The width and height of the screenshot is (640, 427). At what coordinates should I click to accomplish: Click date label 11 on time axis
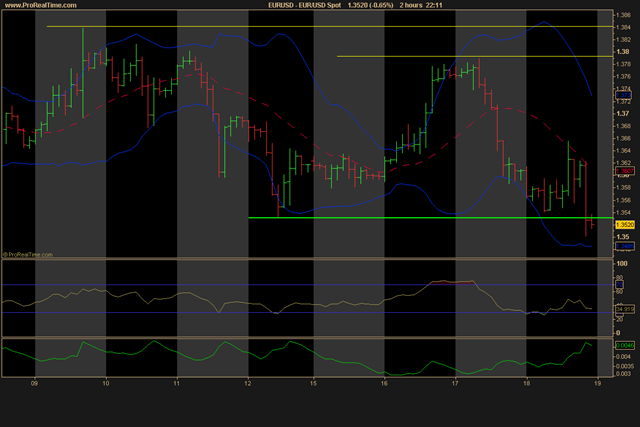tap(176, 383)
